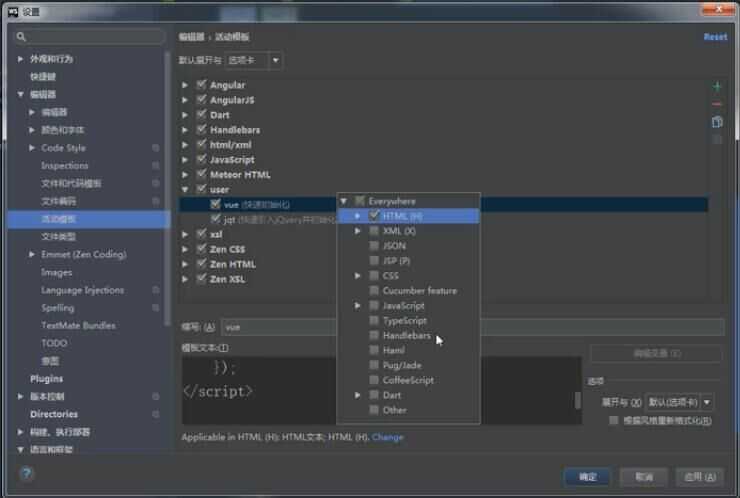Viewport: 740px width, 498px height.
Task: Click the settings tree vertical scrollbar
Action: (x=167, y=189)
